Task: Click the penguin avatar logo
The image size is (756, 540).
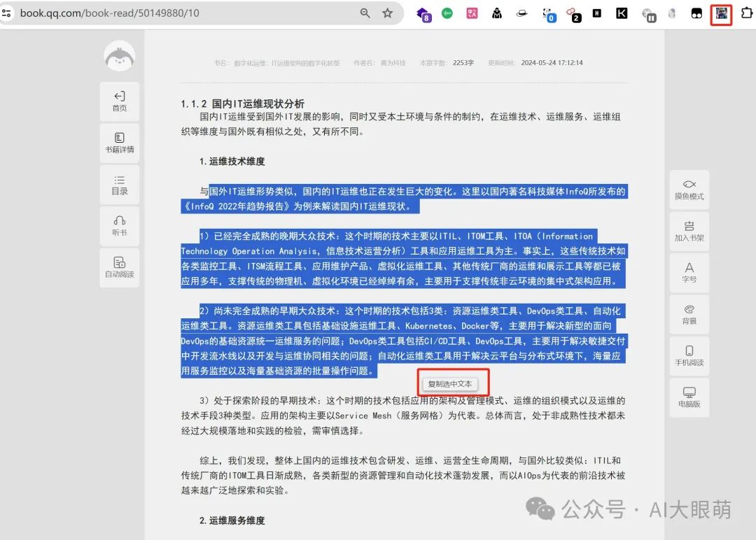Action: pyautogui.click(x=120, y=55)
